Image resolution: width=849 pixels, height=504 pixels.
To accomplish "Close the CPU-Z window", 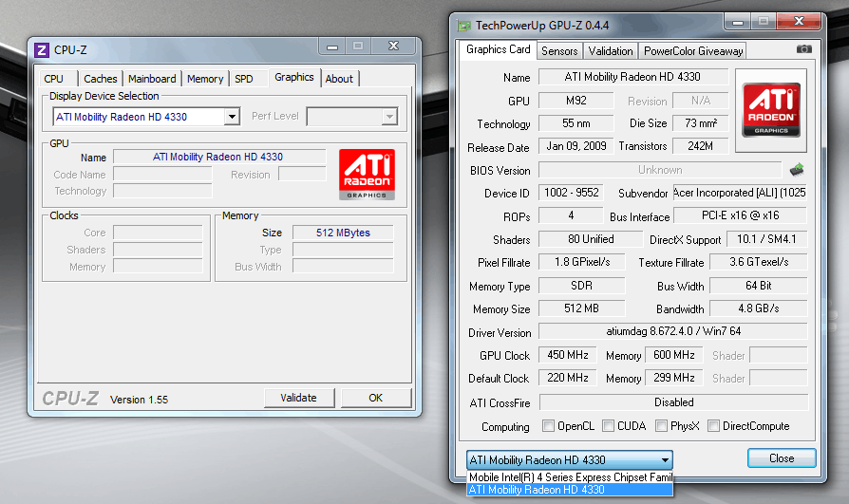I will (x=394, y=47).
